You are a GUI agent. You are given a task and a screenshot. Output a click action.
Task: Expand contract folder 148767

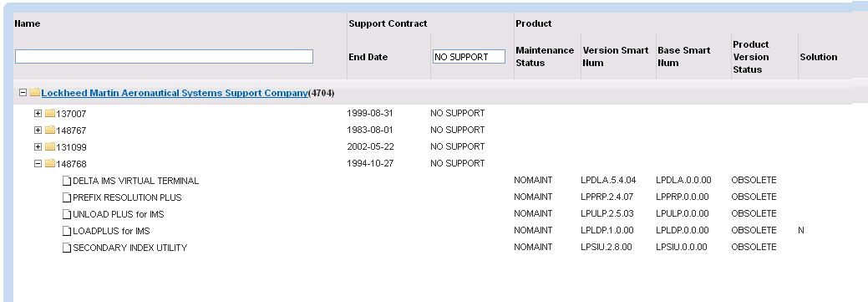[38, 131]
